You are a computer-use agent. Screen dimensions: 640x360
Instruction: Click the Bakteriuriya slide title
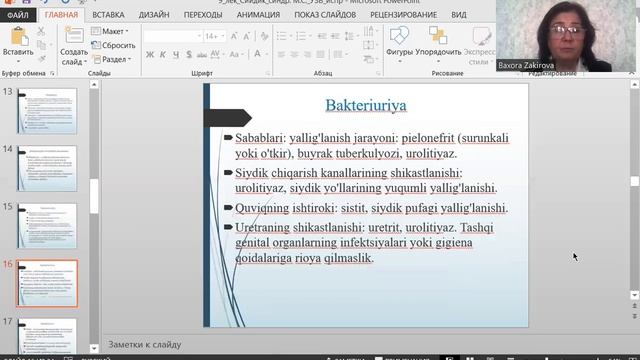tap(366, 105)
